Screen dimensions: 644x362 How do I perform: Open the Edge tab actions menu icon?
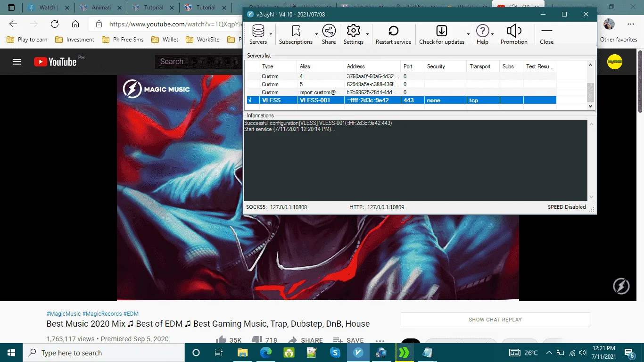coord(11,8)
